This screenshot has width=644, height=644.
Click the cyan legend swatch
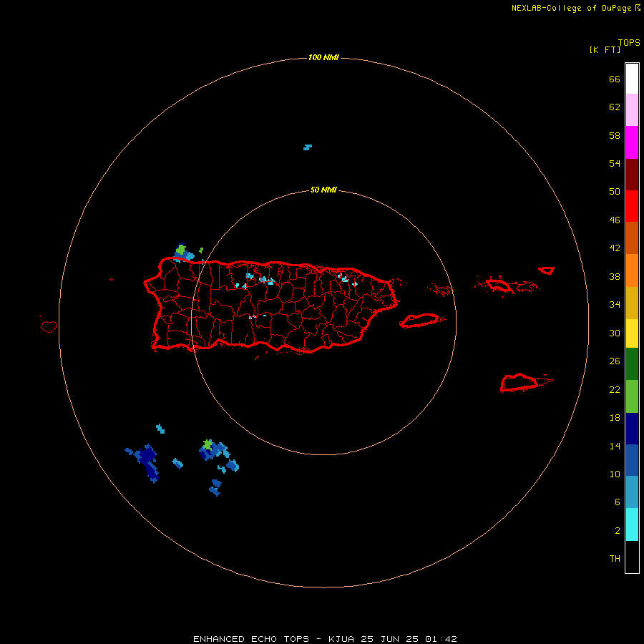click(632, 525)
